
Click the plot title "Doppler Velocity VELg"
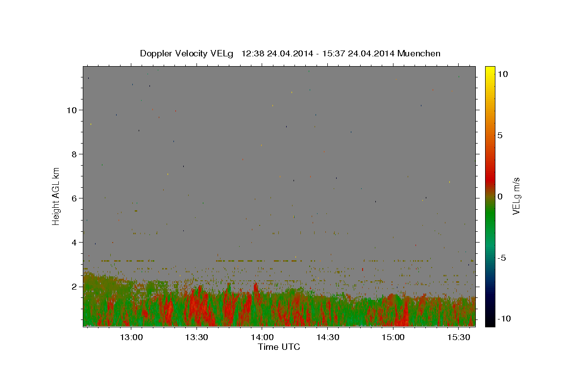click(x=187, y=53)
